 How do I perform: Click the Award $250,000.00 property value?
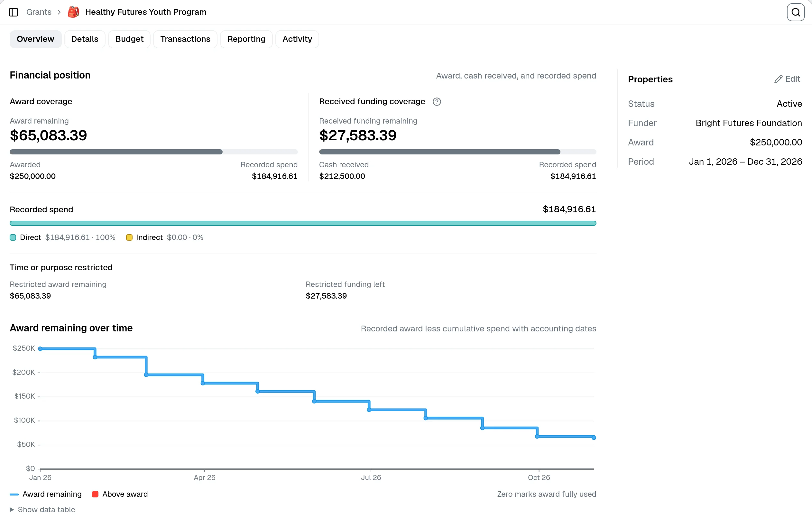click(x=776, y=142)
